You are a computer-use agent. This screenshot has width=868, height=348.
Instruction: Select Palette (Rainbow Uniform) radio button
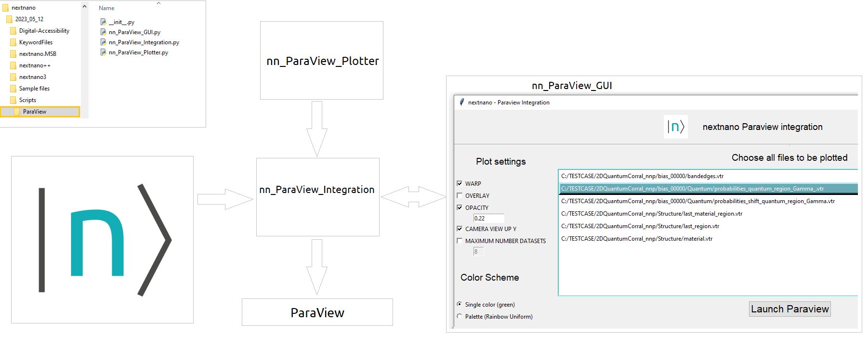[460, 316]
